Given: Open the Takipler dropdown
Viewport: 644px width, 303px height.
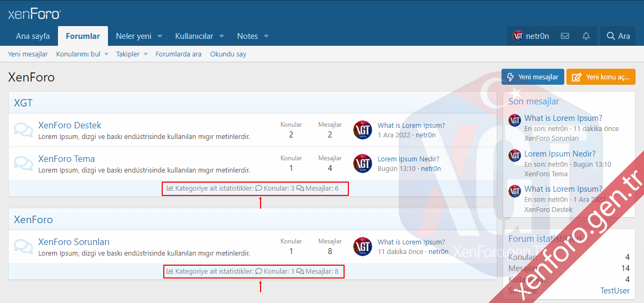Looking at the screenshot, I should 131,54.
